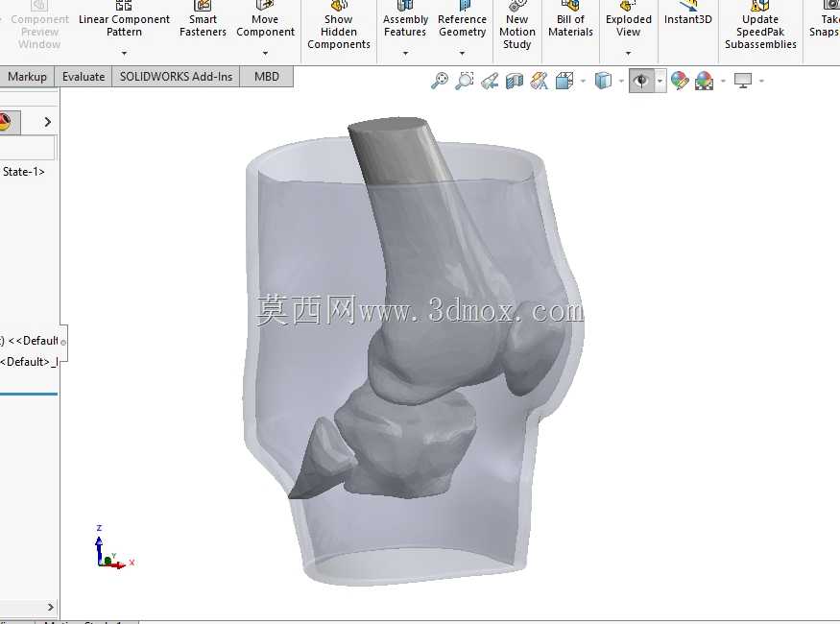Switch to MBD tab
Viewport: 840px width, 624px height.
[266, 77]
